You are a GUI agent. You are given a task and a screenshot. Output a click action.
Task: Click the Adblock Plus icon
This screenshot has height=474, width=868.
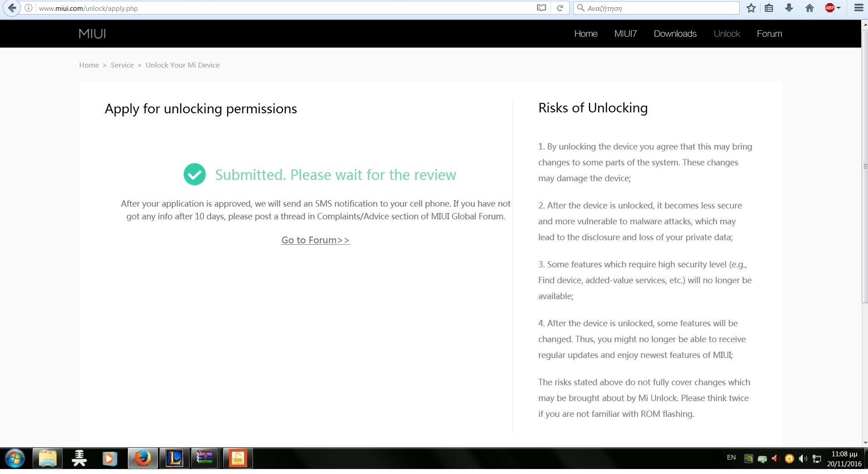830,8
